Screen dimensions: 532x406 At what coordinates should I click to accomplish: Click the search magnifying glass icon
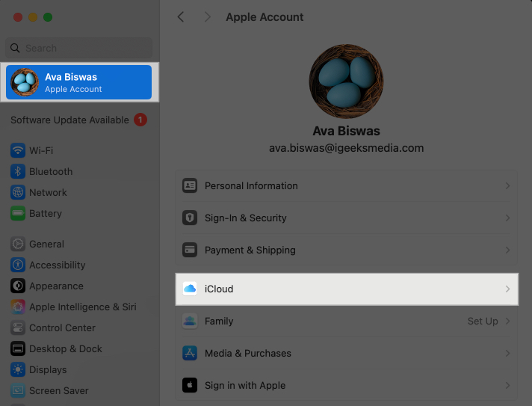15,48
